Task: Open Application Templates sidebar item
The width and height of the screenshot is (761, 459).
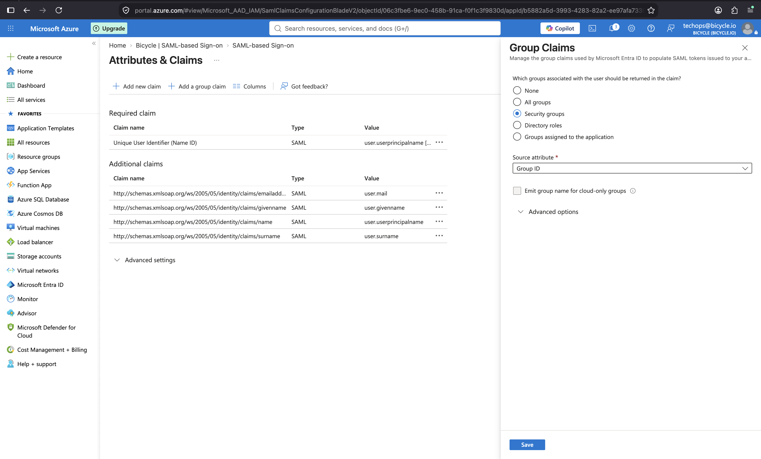Action: [x=40, y=128]
